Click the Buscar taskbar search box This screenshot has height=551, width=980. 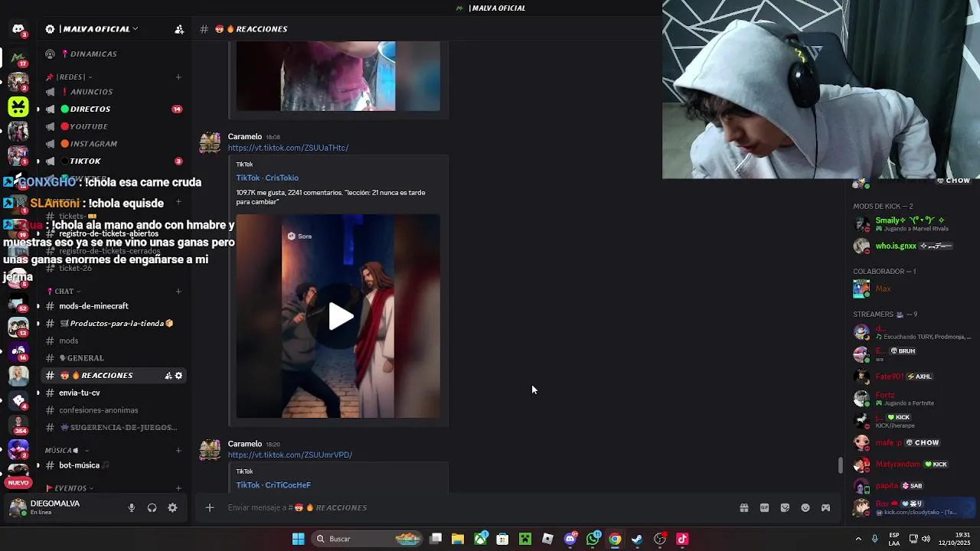click(x=368, y=539)
